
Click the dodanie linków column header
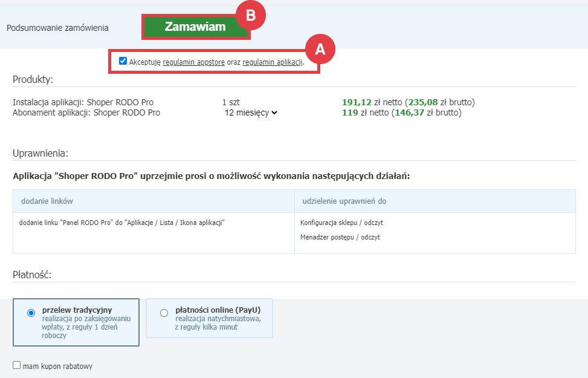point(47,201)
